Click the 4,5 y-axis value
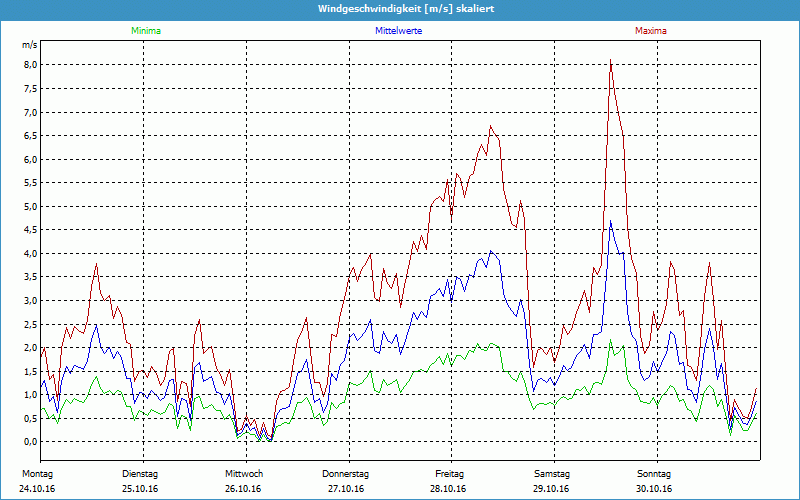Viewport: 800px width, 500px height. [30, 230]
